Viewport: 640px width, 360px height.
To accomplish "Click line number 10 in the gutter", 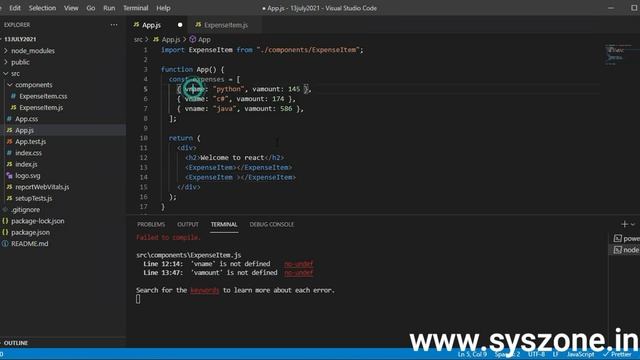I will (x=144, y=138).
